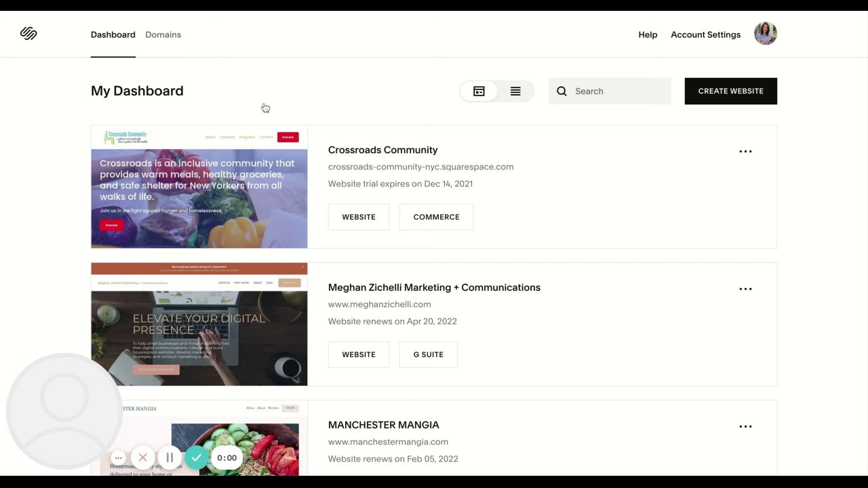The image size is (868, 488).
Task: Open WEBSITE for Crossroads Community
Action: (x=359, y=217)
